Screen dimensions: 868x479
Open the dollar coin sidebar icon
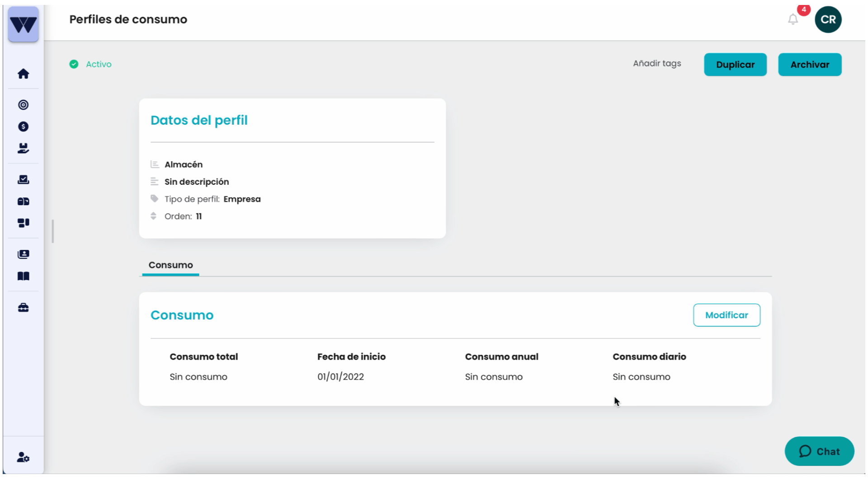click(x=24, y=127)
